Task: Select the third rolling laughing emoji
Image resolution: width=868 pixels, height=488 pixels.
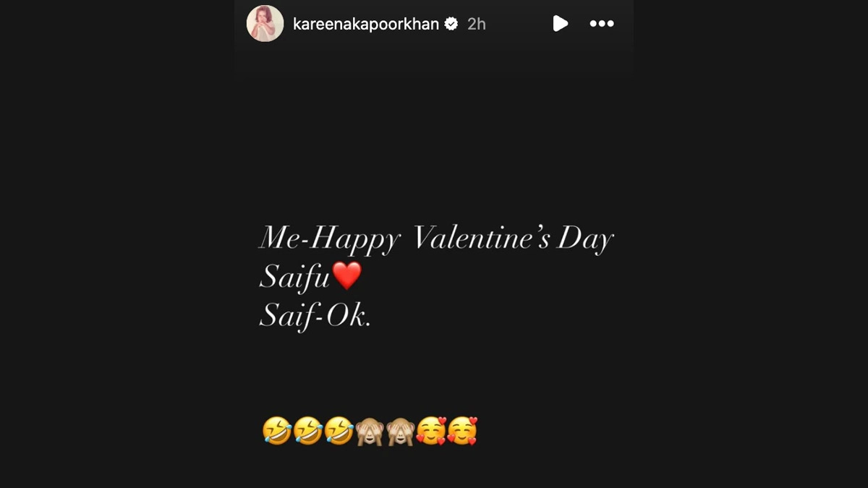Action: 339,431
